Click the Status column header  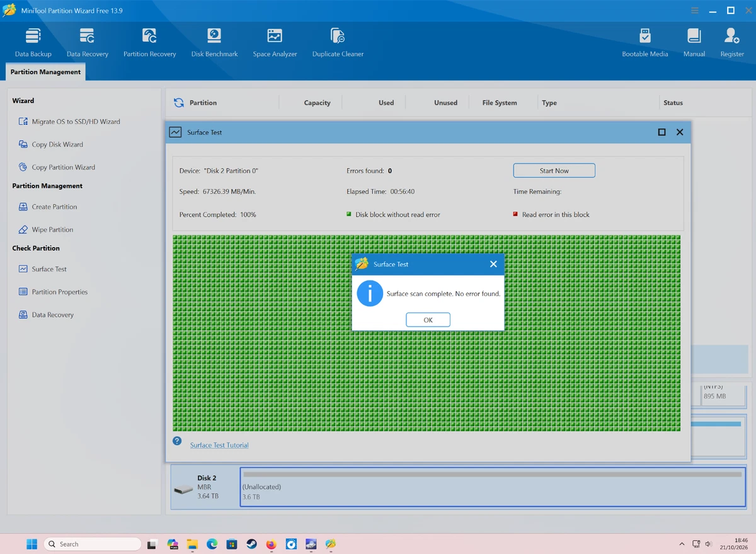[673, 103]
